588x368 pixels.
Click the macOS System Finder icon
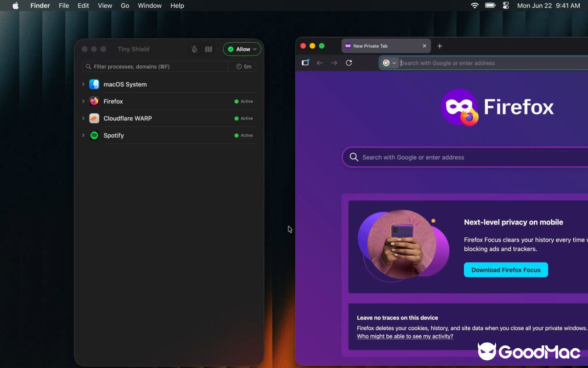point(94,84)
